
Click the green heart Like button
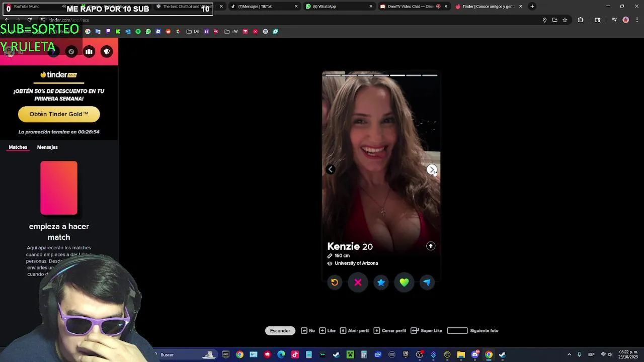tap(404, 283)
